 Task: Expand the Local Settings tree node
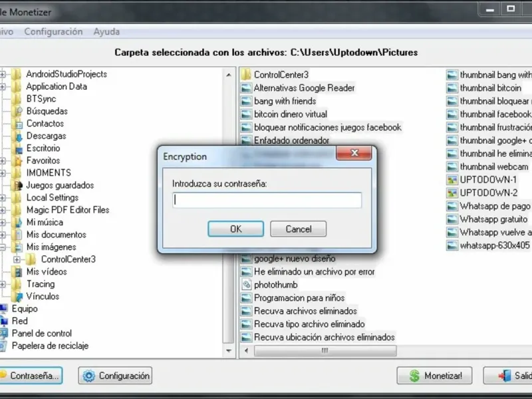pyautogui.click(x=3, y=198)
